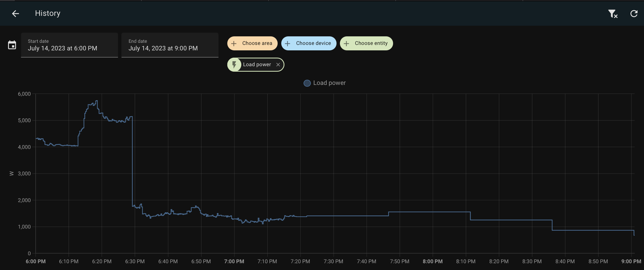Toggle Load power visibility in the chart legend
The image size is (644, 270).
pyautogui.click(x=324, y=83)
